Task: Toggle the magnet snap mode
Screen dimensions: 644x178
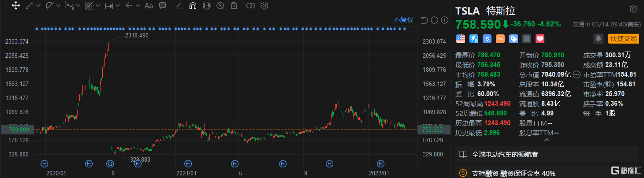Action: tap(193, 6)
